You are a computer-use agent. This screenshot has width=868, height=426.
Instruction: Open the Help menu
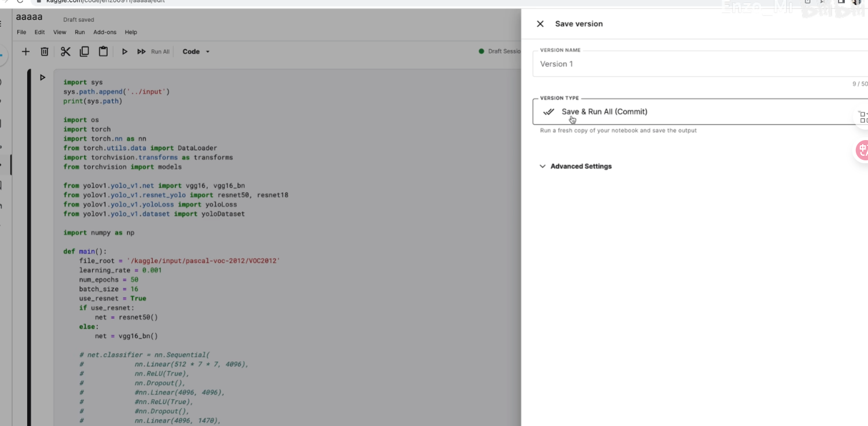point(131,32)
